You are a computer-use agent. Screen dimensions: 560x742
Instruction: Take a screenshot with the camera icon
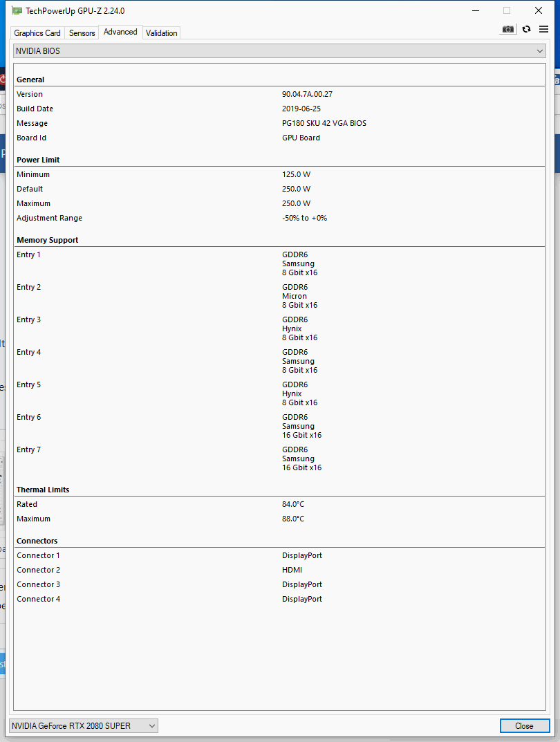point(507,29)
